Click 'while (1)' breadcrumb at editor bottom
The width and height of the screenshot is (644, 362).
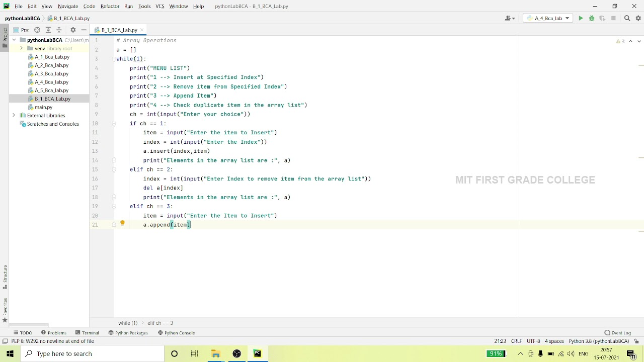pyautogui.click(x=128, y=323)
